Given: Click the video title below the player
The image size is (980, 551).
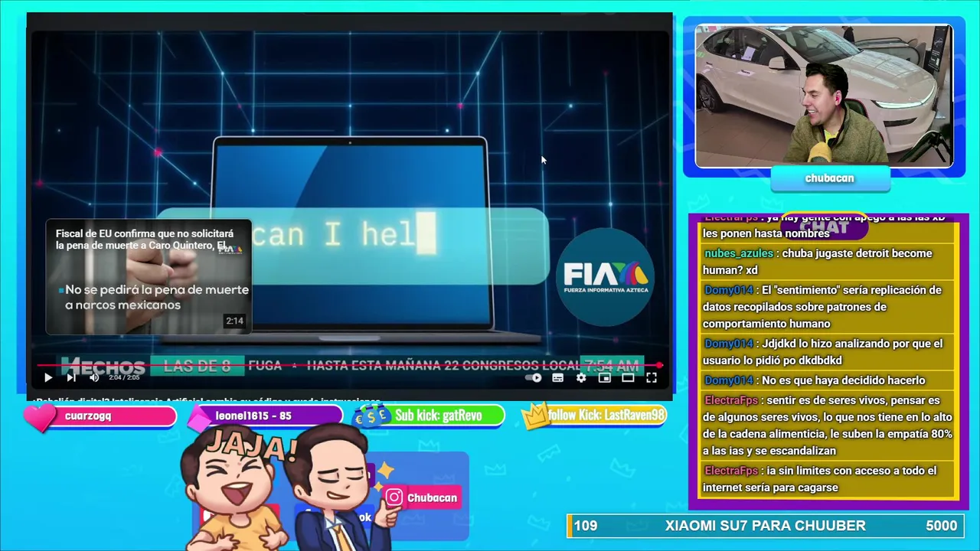Looking at the screenshot, I should point(207,399).
